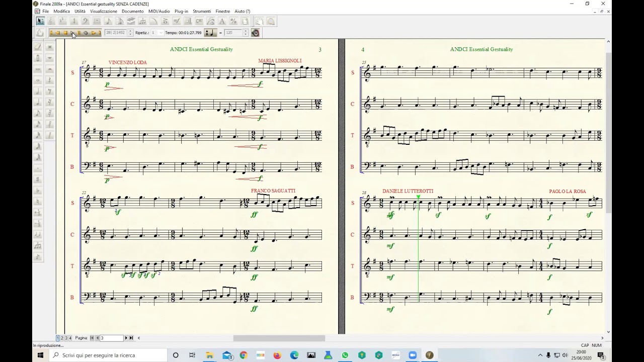
Task: Click the Play button
Action: coord(72,33)
